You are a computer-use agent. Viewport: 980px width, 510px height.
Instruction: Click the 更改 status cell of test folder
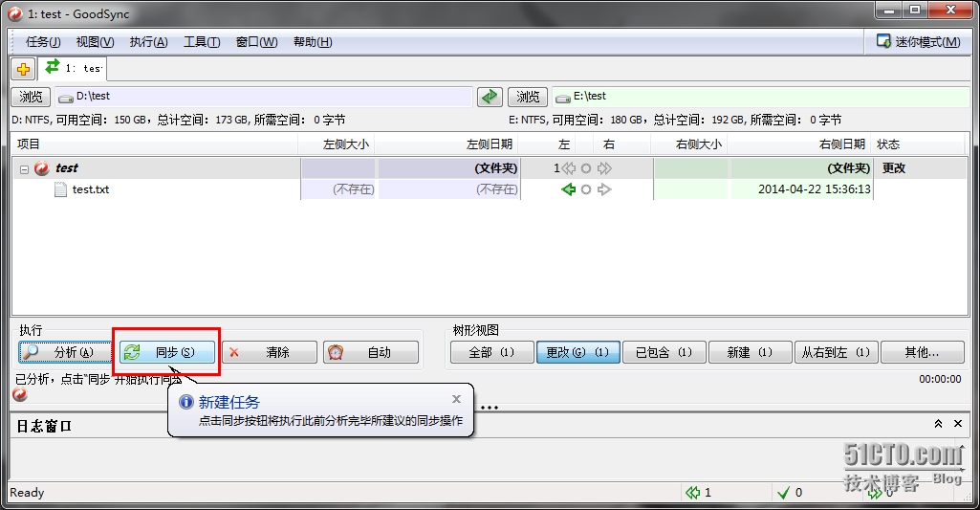[894, 168]
